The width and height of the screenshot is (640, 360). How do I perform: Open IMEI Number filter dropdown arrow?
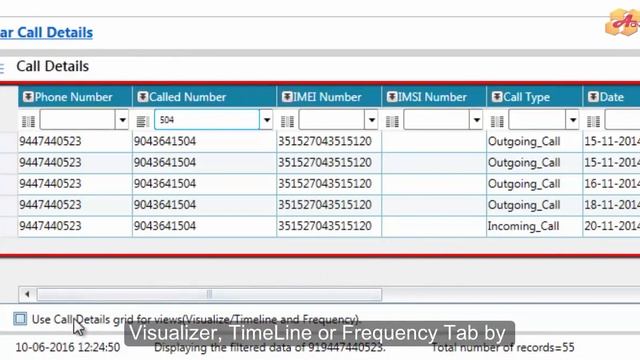click(371, 120)
